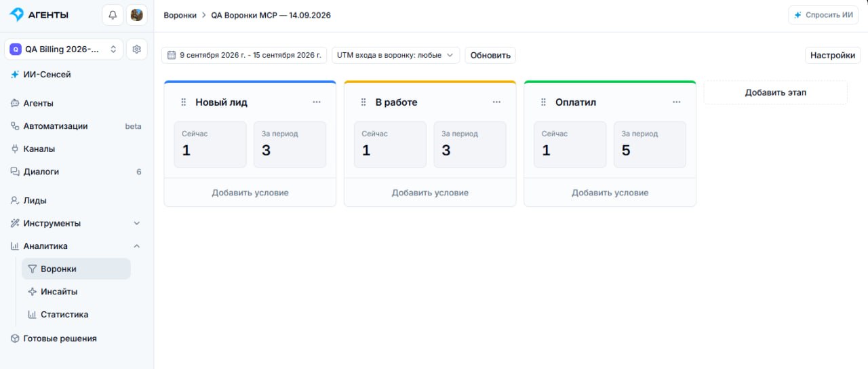Screen dimensions: 868x369
Task: Open three-dot menu of Оплатил
Action: coord(676,102)
